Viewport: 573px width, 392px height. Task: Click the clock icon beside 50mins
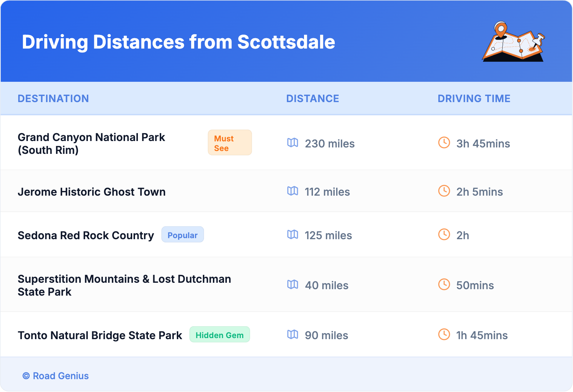point(444,285)
